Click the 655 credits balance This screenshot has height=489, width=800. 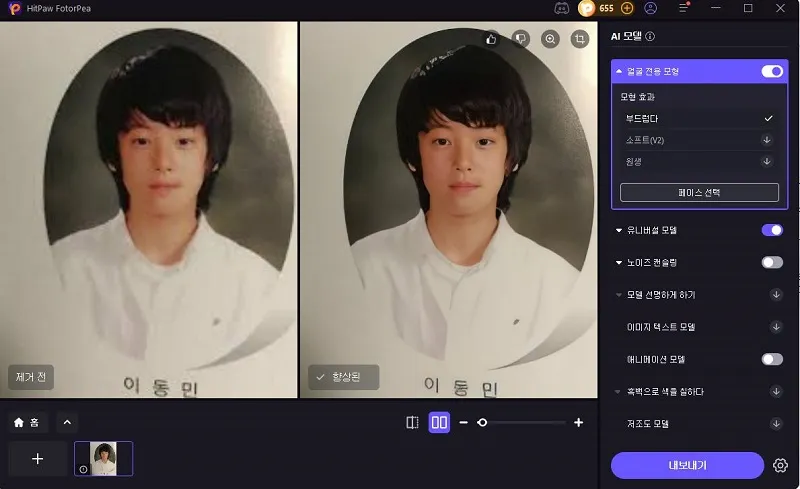coord(606,8)
